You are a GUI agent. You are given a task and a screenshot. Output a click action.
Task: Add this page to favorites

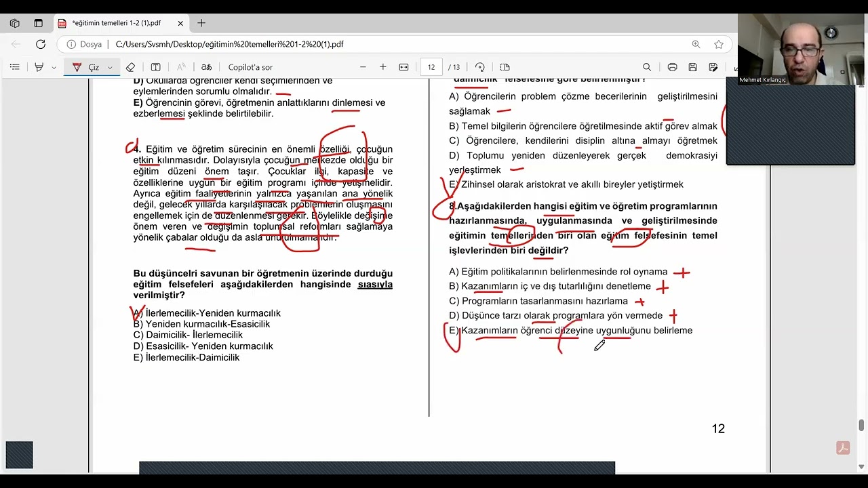pos(719,44)
